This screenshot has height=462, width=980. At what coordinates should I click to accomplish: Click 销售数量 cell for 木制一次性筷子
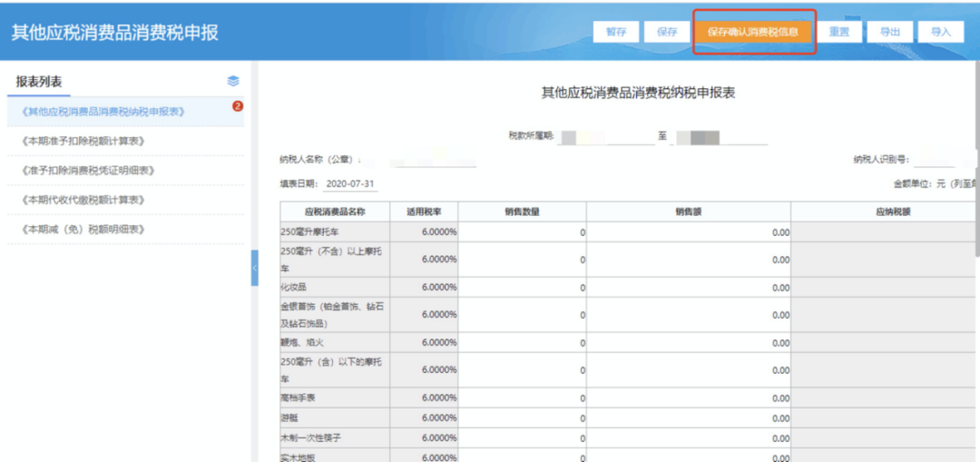click(522, 437)
